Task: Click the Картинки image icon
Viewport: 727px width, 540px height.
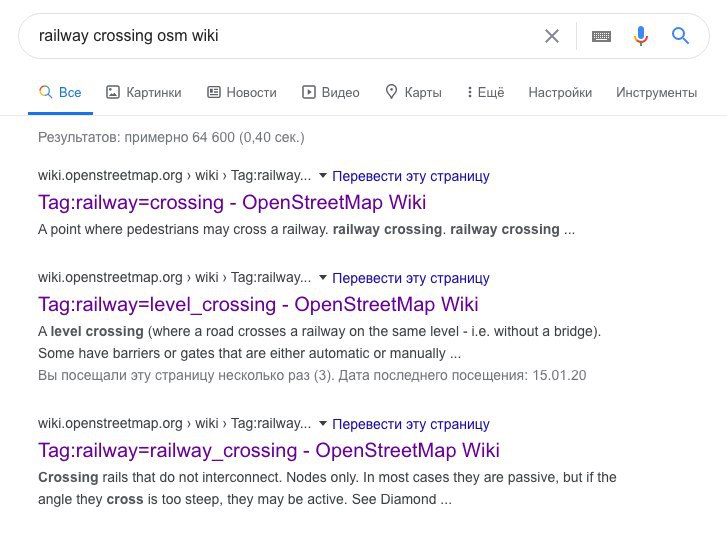Action: click(113, 92)
